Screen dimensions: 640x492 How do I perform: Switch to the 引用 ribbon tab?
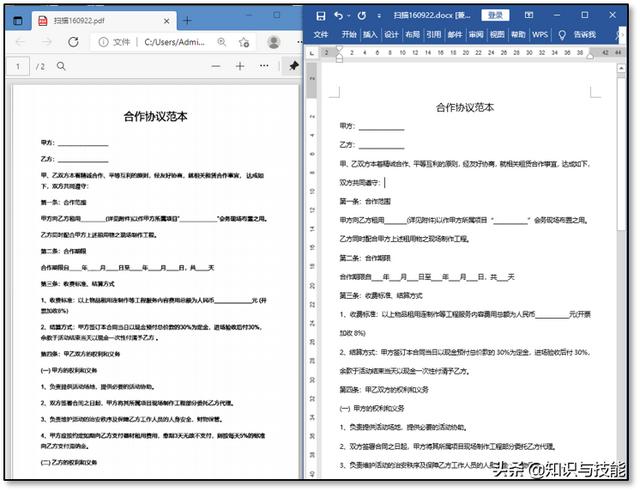click(433, 35)
